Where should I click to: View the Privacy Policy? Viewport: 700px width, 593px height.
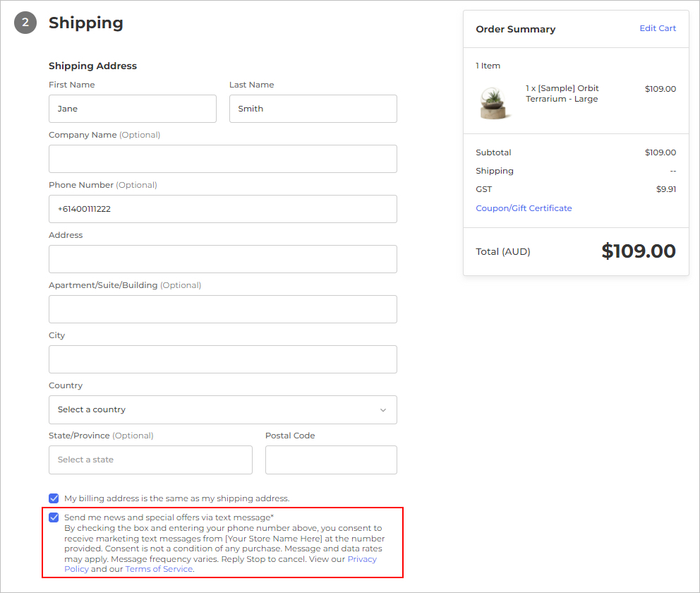(362, 558)
